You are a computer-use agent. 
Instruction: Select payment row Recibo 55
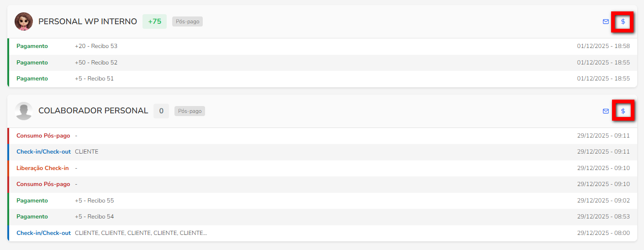[x=94, y=201]
